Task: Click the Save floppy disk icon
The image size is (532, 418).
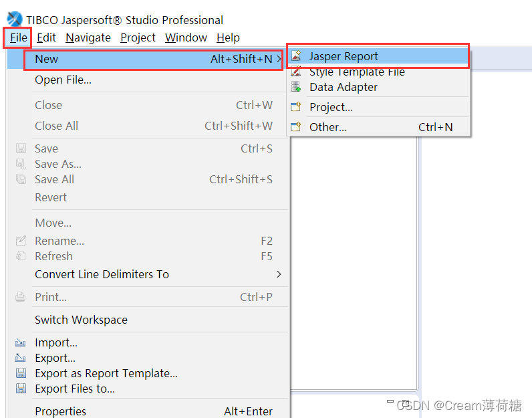Action: click(x=21, y=148)
